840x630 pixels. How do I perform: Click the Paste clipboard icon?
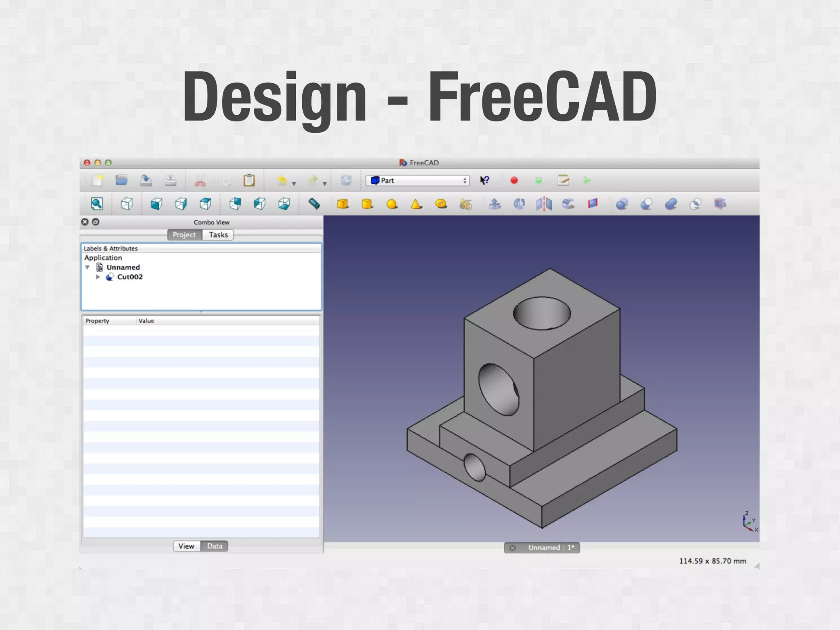tap(249, 180)
